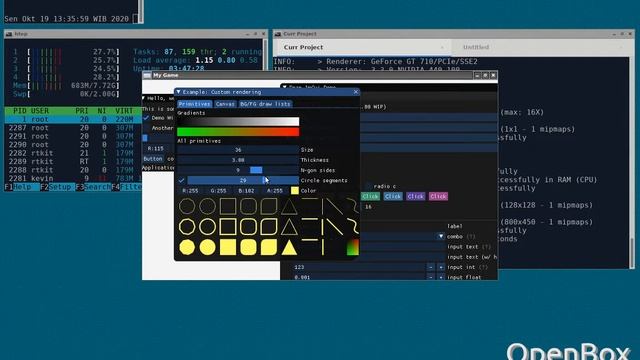The width and height of the screenshot is (640, 360).
Task: Click the Circle segments slider showing 29
Action: [243, 180]
